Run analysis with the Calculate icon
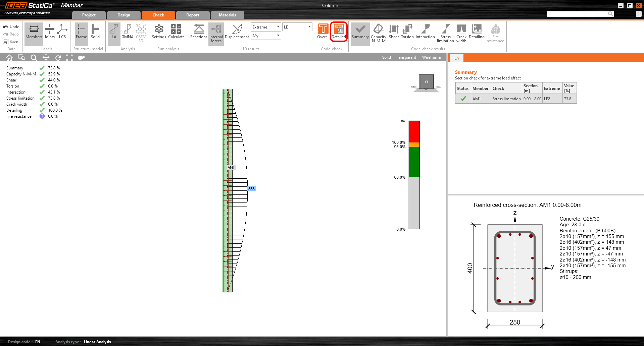This screenshot has height=346, width=644. pos(176,32)
